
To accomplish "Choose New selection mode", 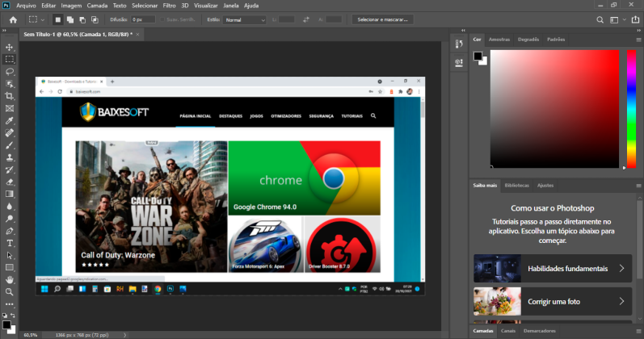I will [58, 19].
